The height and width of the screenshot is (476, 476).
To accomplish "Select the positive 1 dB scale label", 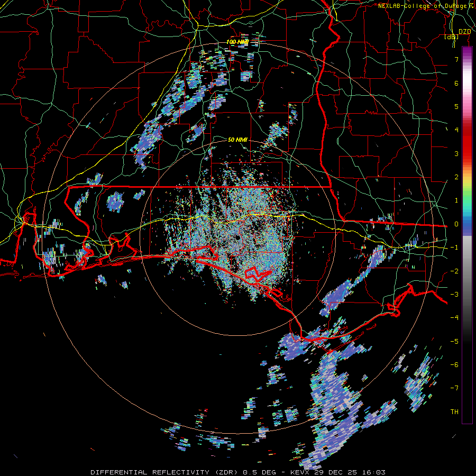I will point(456,200).
